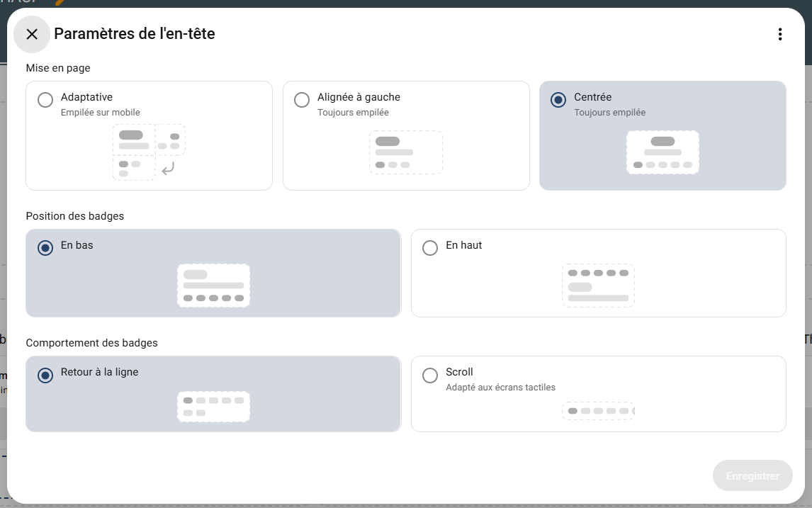
Task: Select the Scroll badge behavior radio
Action: pyautogui.click(x=430, y=375)
